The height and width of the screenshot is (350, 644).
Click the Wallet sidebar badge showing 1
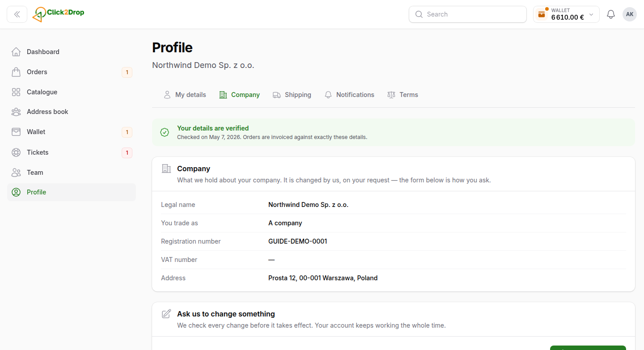coord(127,132)
